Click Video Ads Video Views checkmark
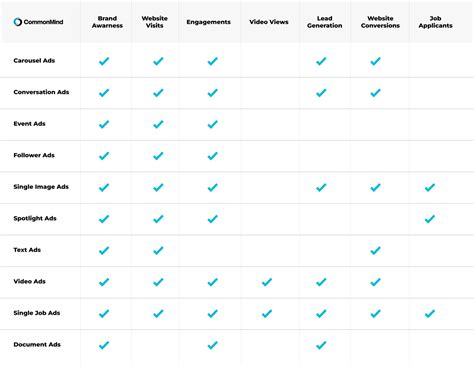Viewport: 474px width, 367px height. 267,282
